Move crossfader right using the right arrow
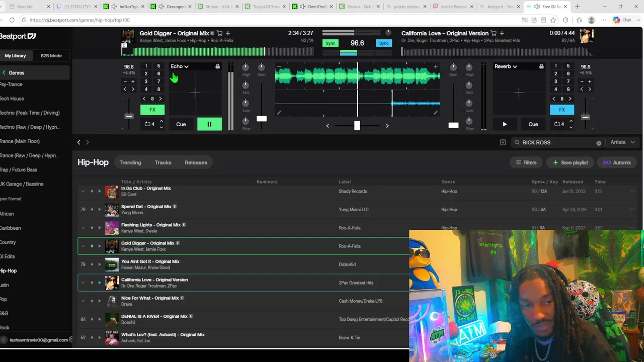Viewport: 644px width, 362px height. click(x=387, y=126)
